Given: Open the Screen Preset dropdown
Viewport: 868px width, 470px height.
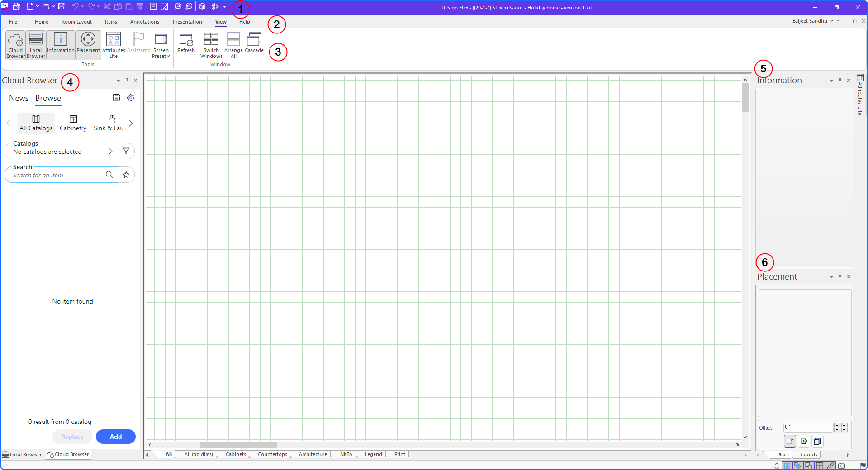Looking at the screenshot, I should coord(161,45).
